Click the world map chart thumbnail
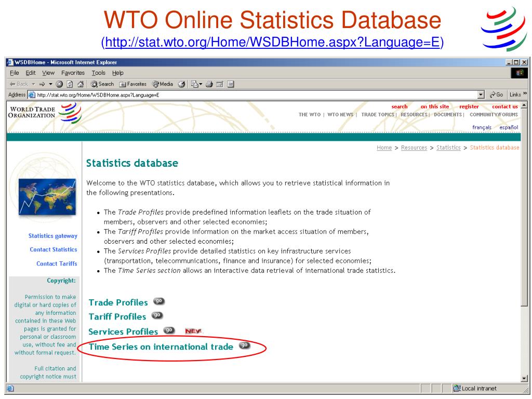Image resolution: width=532 pixels, height=399 pixels. [47, 197]
